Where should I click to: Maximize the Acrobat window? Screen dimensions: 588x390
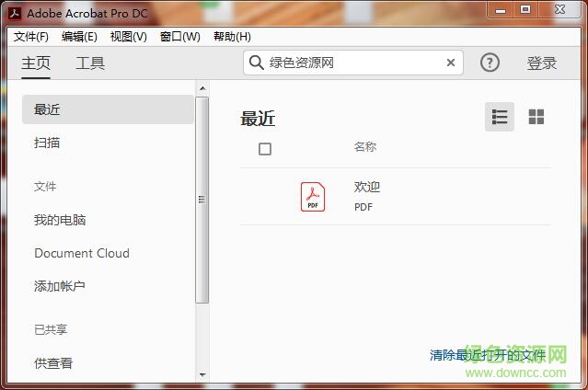coord(525,10)
